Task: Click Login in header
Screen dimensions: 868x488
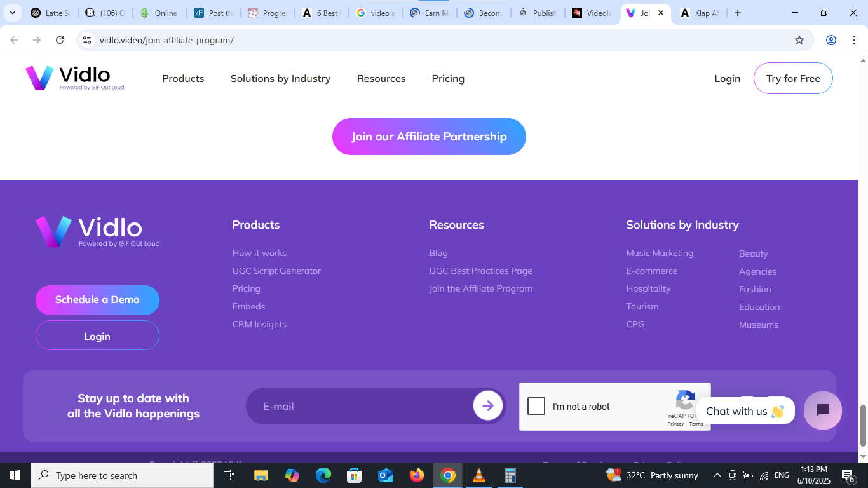Action: pos(727,78)
